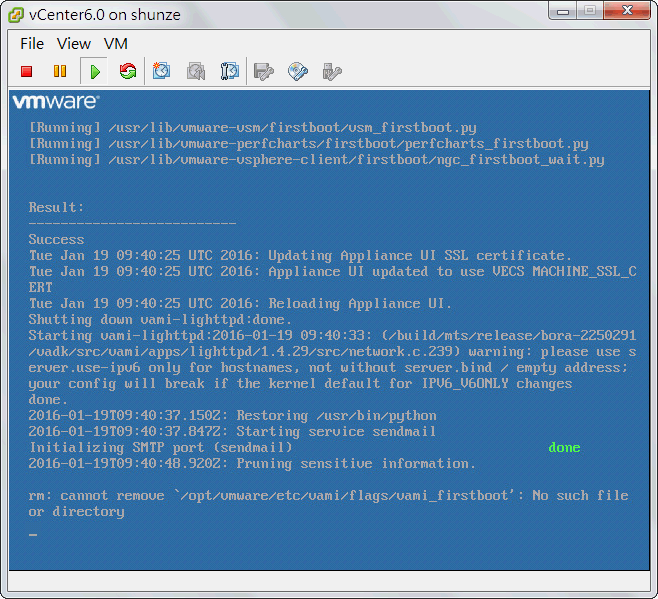The image size is (658, 599).
Task: Take a snapshot of the virtual machine
Action: (x=162, y=71)
